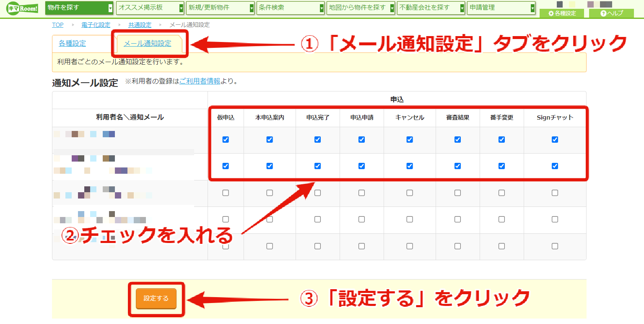Go to TOP breadcrumb link
644x324 pixels.
pyautogui.click(x=58, y=25)
